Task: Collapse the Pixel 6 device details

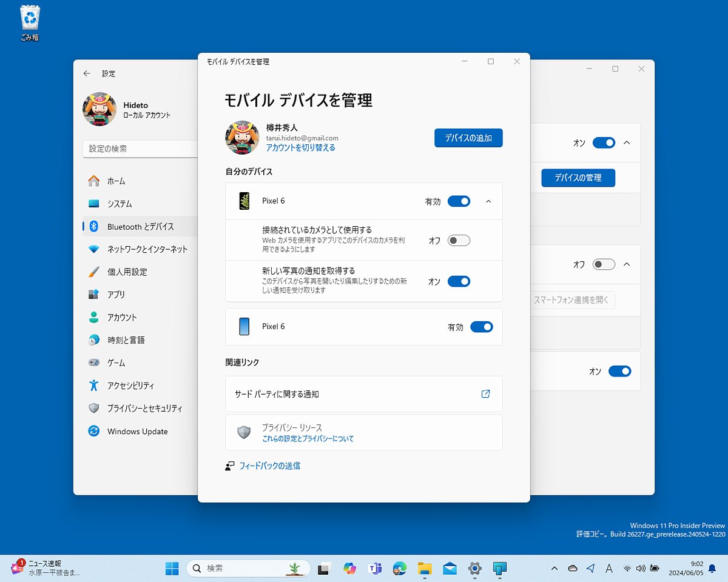Action: (x=488, y=201)
